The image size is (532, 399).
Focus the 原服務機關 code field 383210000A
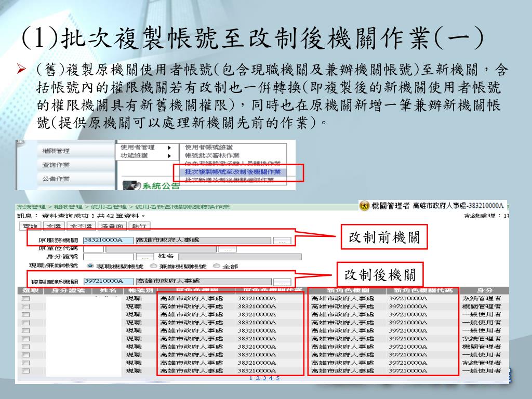(109, 240)
